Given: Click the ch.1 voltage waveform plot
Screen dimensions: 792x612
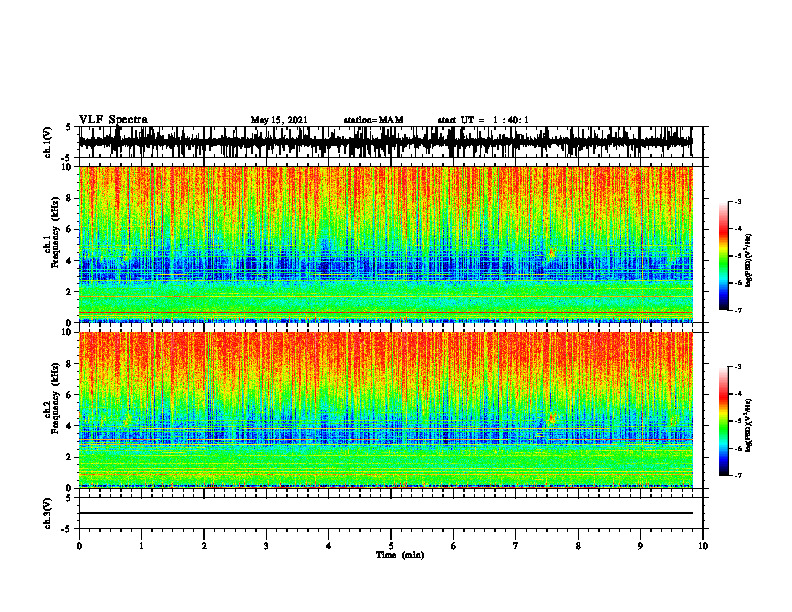Looking at the screenshot, I should (385, 142).
